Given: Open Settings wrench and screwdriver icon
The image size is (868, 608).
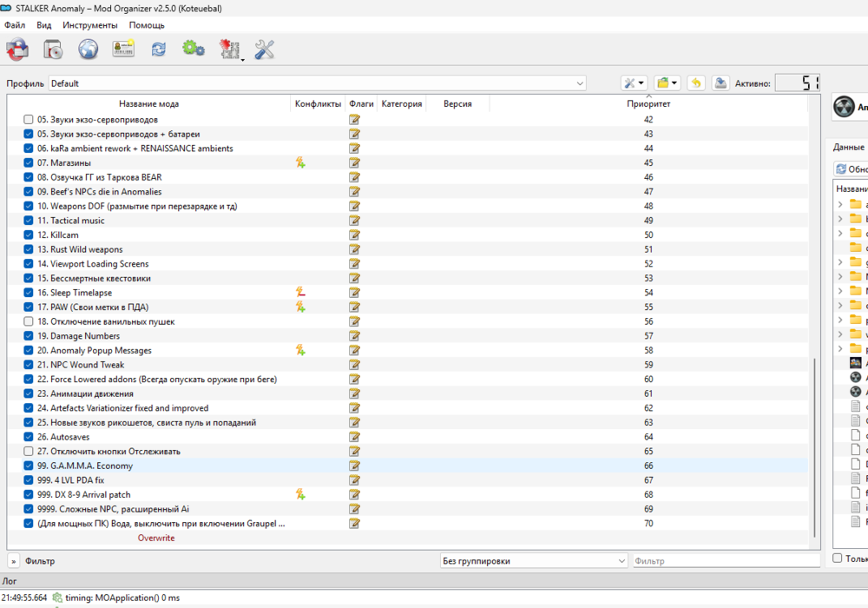Looking at the screenshot, I should (265, 50).
